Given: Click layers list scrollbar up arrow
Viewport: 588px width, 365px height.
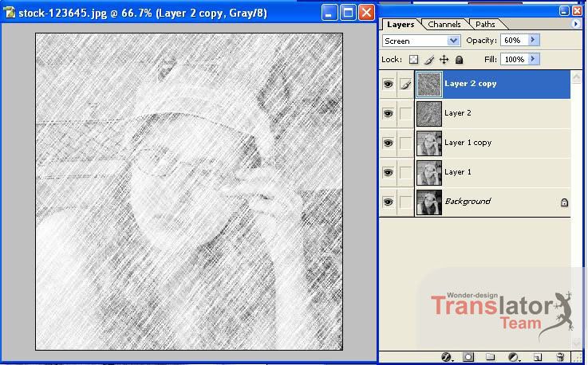Looking at the screenshot, I should tap(576, 77).
